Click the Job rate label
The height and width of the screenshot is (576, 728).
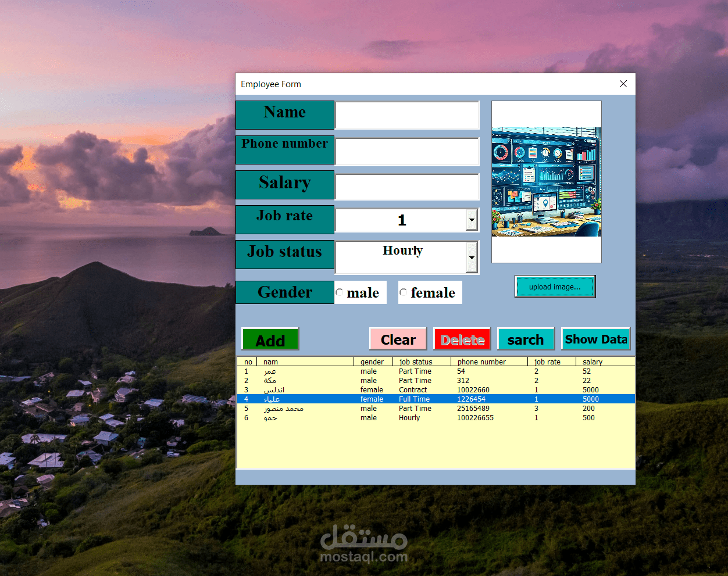coord(285,220)
